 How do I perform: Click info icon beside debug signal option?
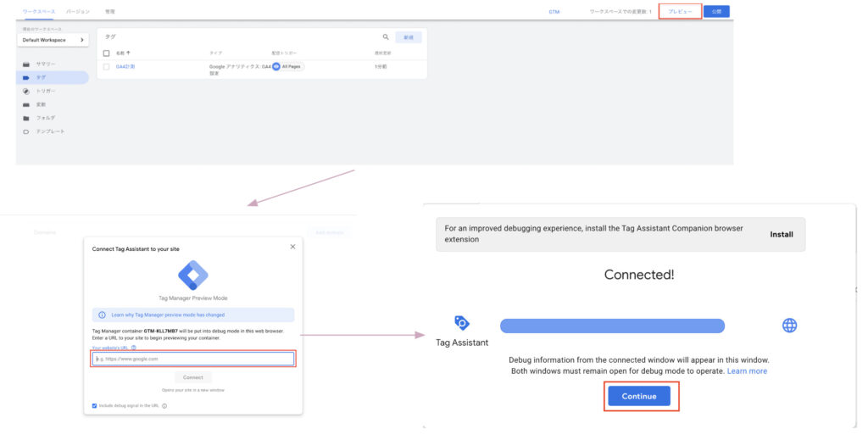(164, 406)
